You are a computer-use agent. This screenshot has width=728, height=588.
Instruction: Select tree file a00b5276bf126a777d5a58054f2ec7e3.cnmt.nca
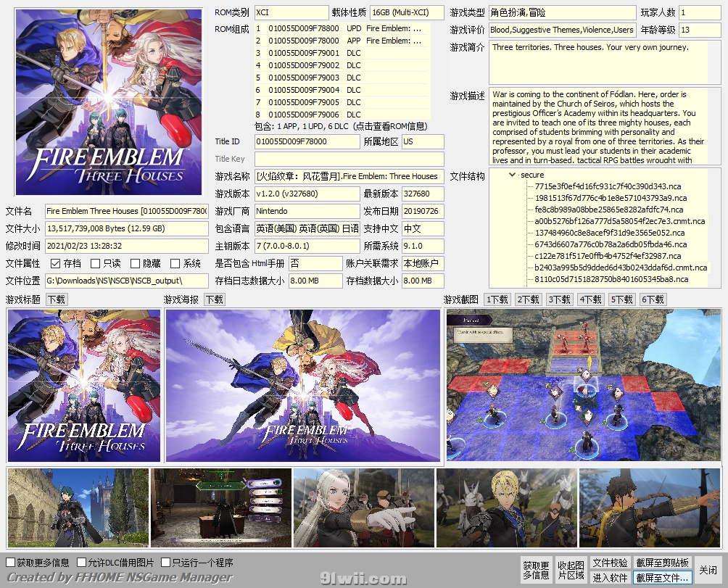tap(620, 221)
